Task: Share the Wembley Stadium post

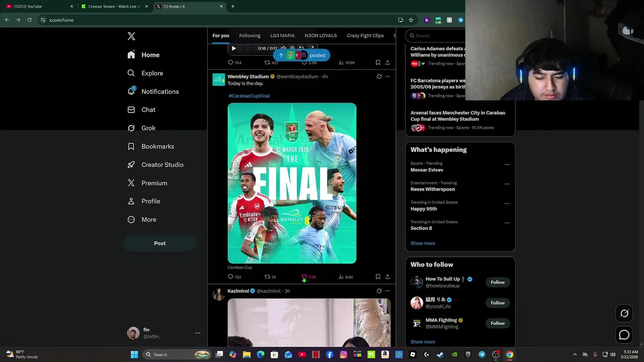Action: (387, 277)
